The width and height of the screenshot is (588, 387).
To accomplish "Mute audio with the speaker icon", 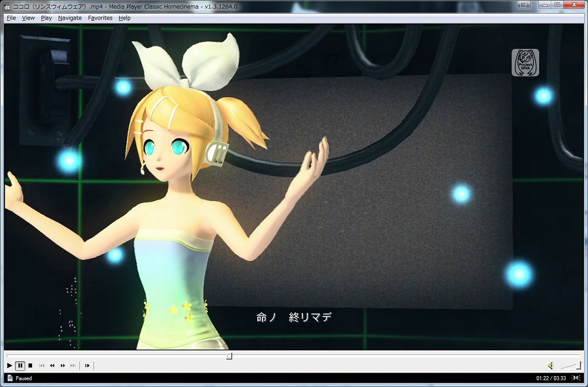I will point(551,365).
